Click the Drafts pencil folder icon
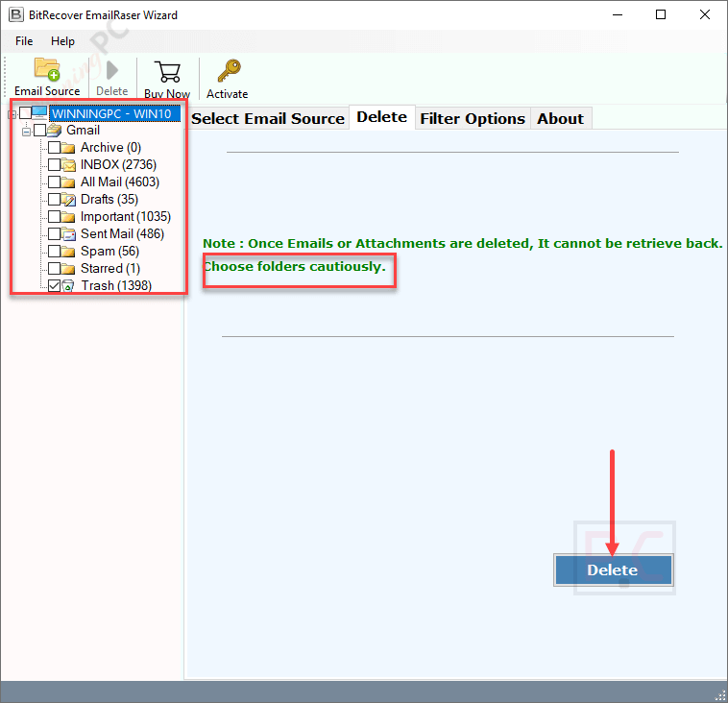 click(68, 200)
